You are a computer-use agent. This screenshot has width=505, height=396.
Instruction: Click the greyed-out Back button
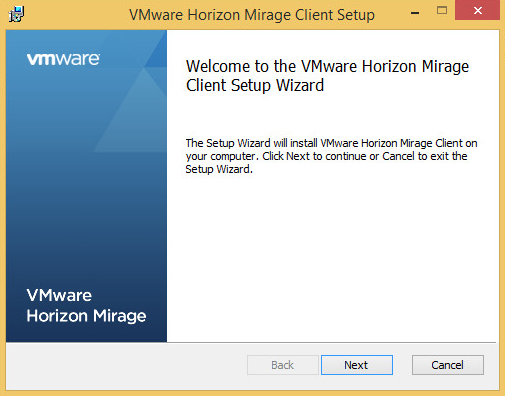click(x=283, y=365)
